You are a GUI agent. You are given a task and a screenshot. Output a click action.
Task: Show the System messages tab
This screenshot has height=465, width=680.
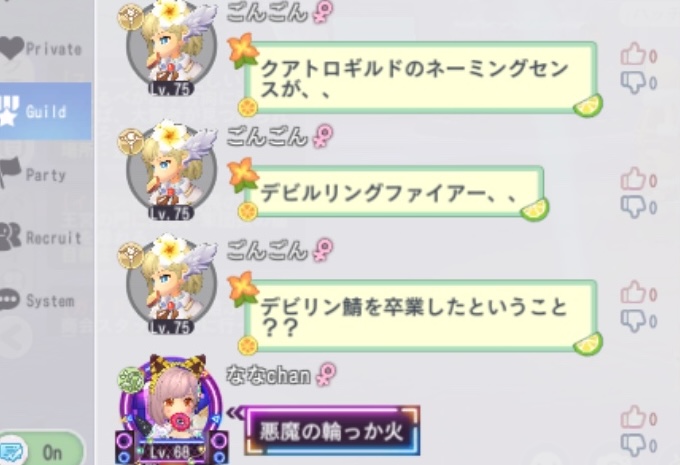pyautogui.click(x=45, y=300)
